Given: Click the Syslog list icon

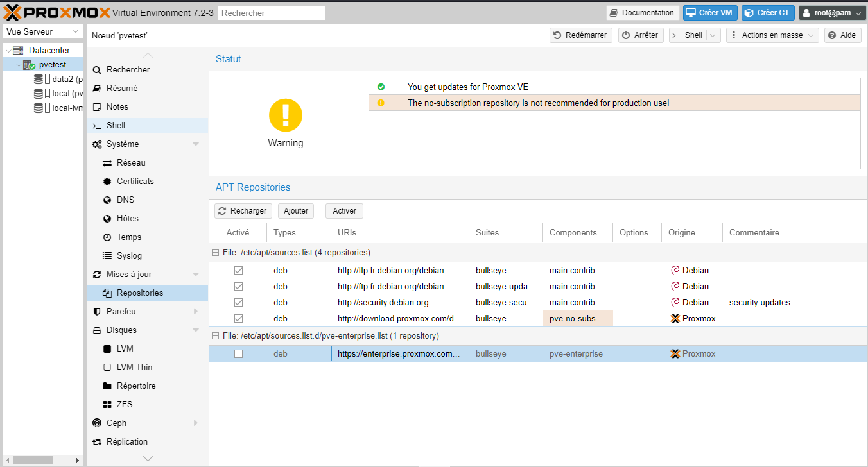Looking at the screenshot, I should pos(107,256).
